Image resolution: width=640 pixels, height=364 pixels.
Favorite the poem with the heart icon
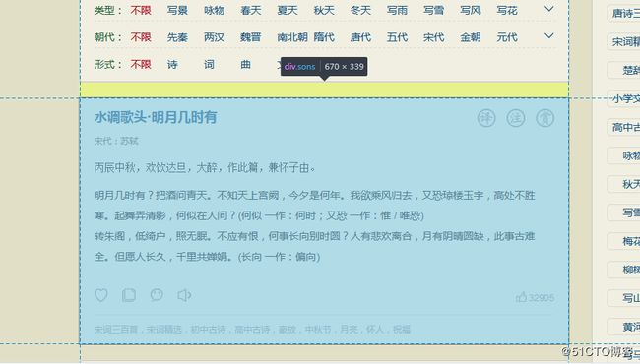100,295
